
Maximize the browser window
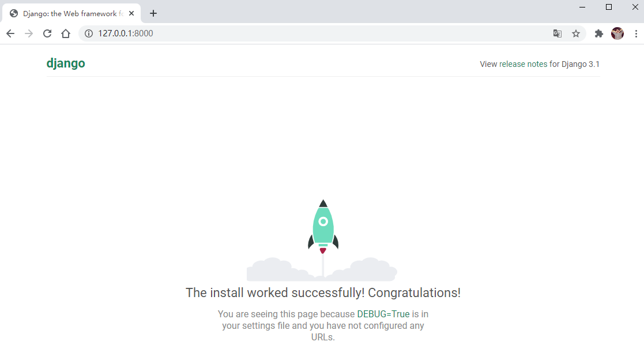click(609, 7)
